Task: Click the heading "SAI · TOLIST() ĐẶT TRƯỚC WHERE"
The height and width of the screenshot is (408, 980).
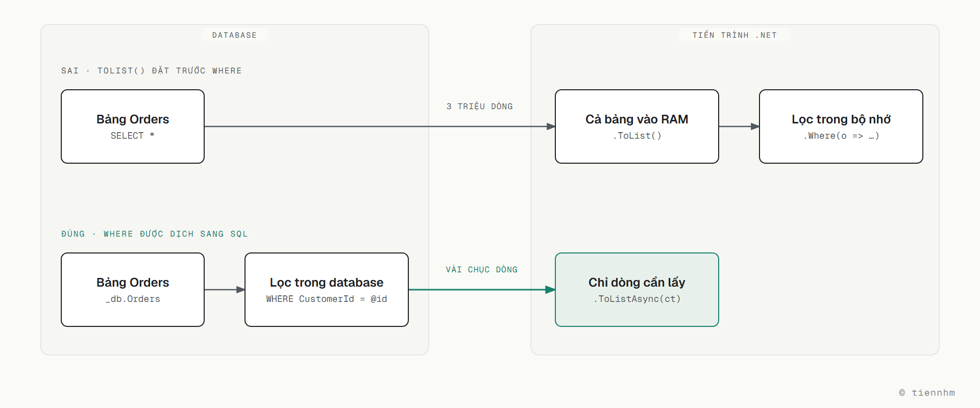Action: click(151, 70)
